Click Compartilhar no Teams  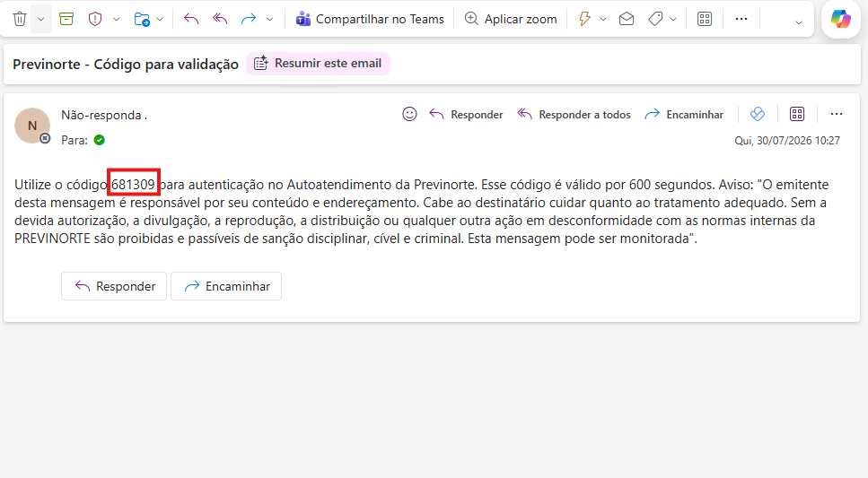[369, 19]
